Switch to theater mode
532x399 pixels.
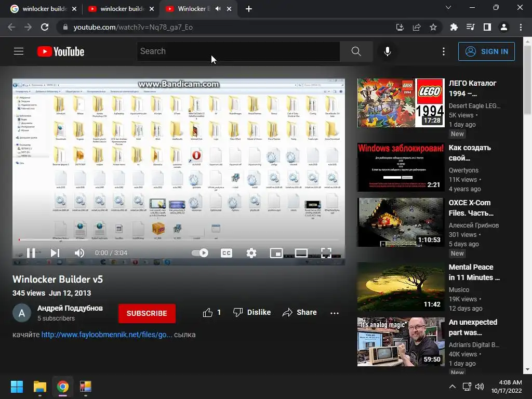click(x=301, y=253)
